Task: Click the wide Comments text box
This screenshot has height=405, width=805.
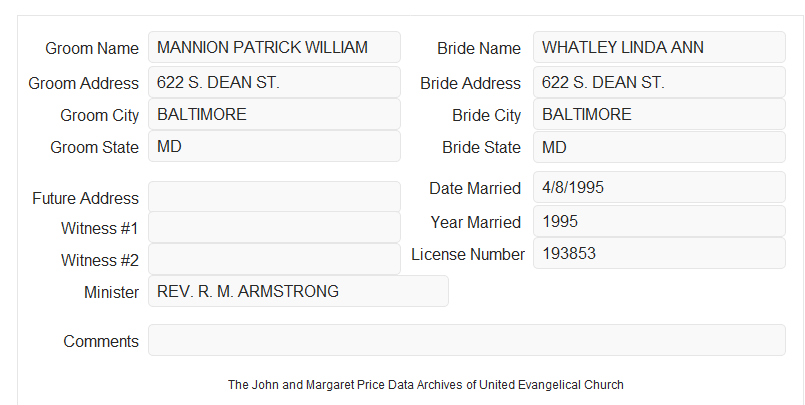Action: point(467,340)
